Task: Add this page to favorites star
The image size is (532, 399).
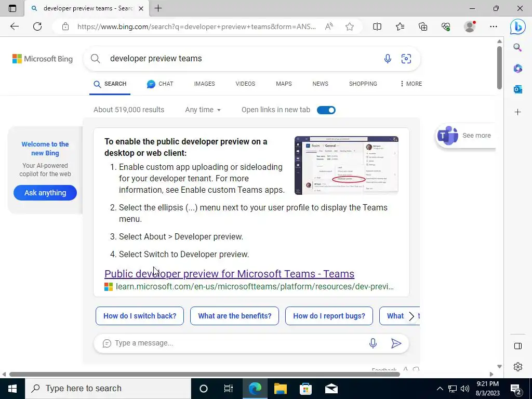Action: click(350, 26)
